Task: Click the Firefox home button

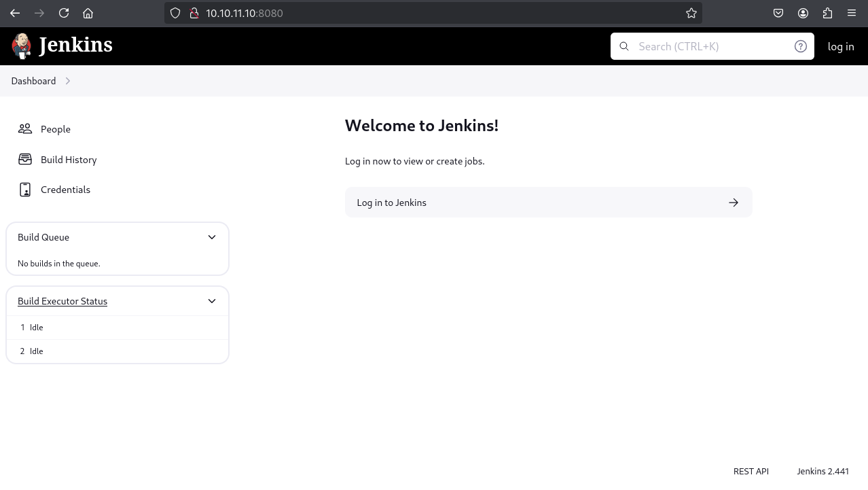Action: [88, 13]
